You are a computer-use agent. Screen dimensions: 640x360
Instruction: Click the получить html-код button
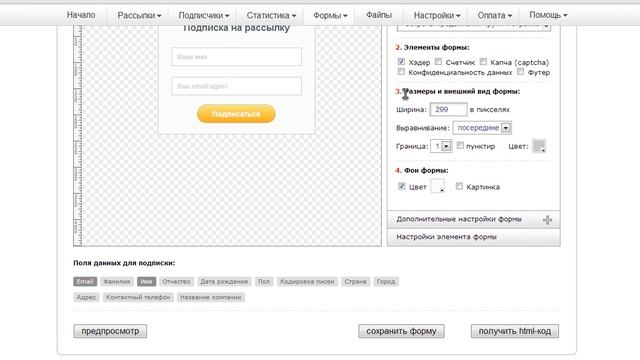(515, 331)
